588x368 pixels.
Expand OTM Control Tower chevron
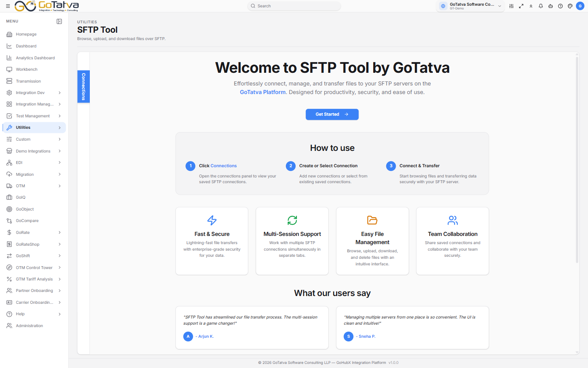tap(60, 268)
